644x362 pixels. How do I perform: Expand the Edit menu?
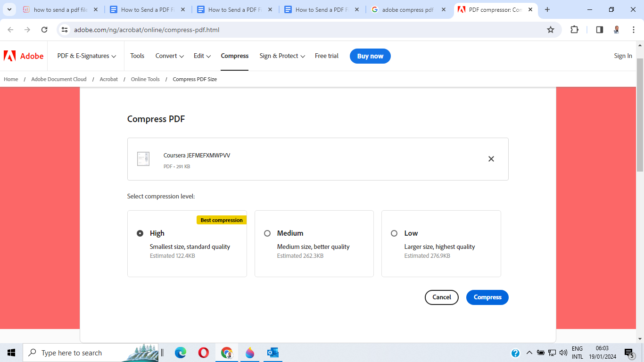[x=202, y=56]
